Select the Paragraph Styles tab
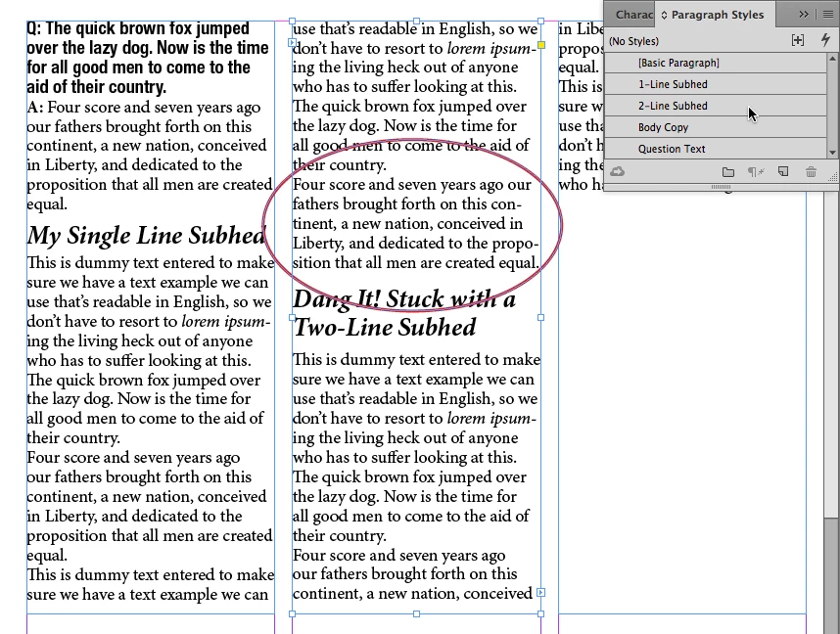 [x=718, y=15]
